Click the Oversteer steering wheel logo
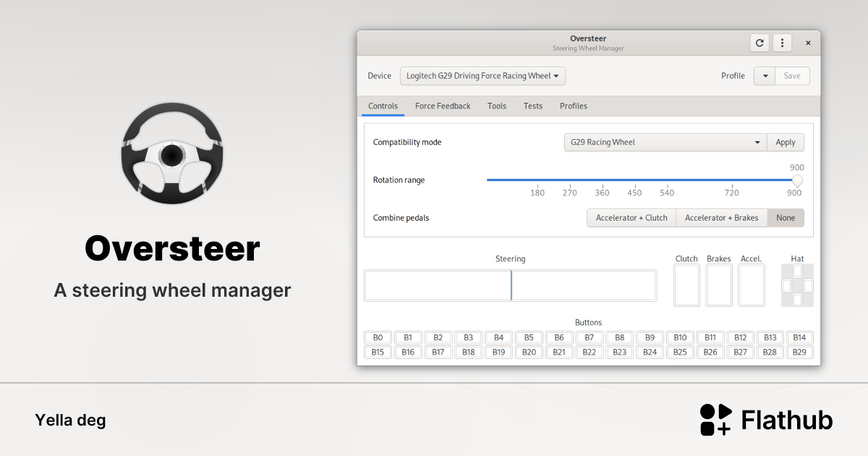 172,153
